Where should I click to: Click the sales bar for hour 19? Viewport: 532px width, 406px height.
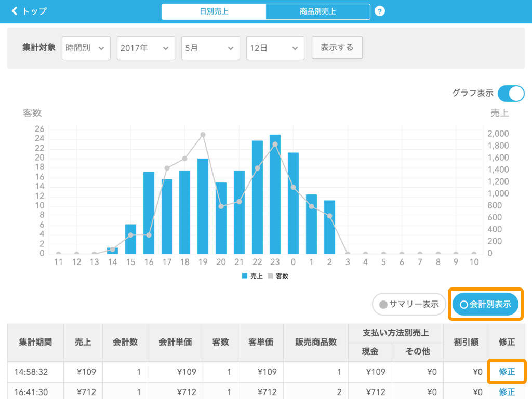pos(203,206)
